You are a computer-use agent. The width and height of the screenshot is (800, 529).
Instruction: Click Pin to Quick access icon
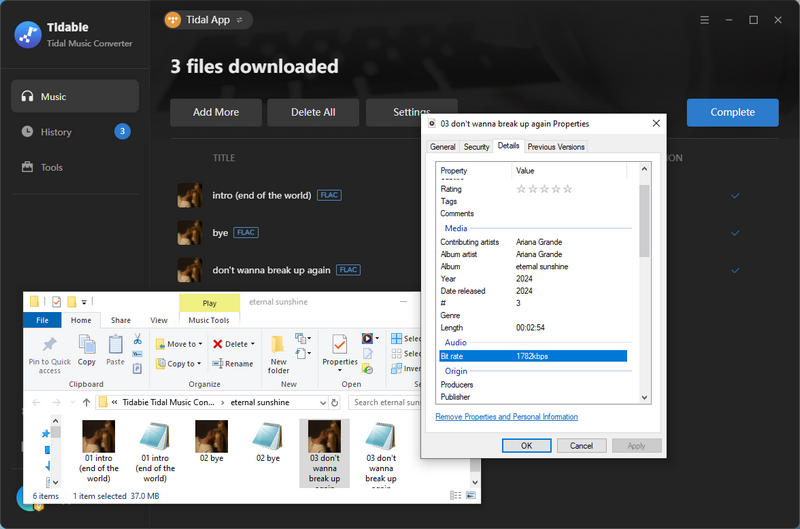coord(49,345)
